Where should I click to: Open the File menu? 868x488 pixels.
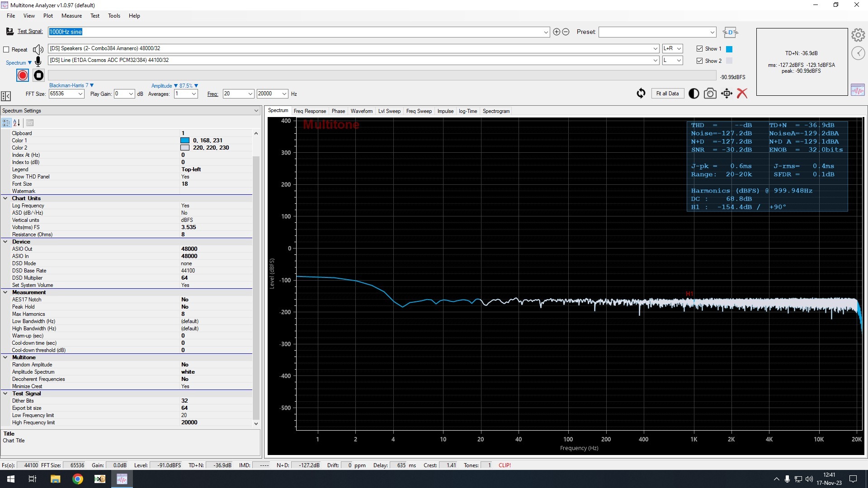pyautogui.click(x=11, y=16)
